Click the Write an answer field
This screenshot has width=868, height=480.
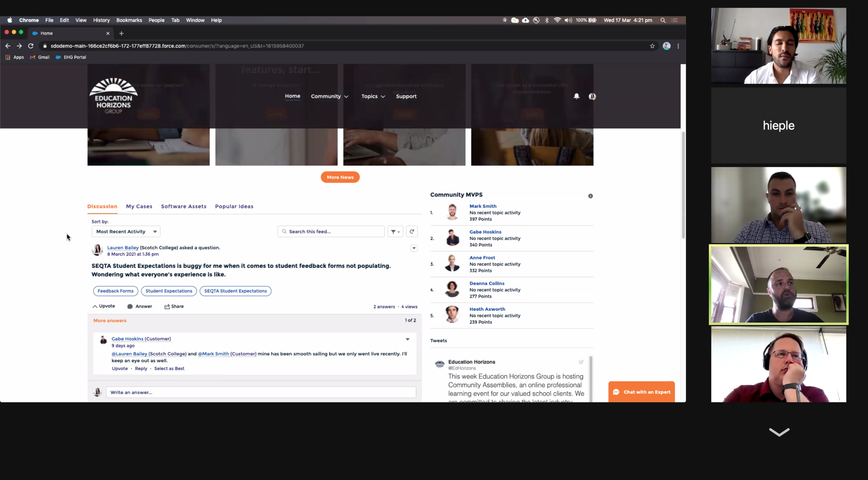tap(261, 392)
